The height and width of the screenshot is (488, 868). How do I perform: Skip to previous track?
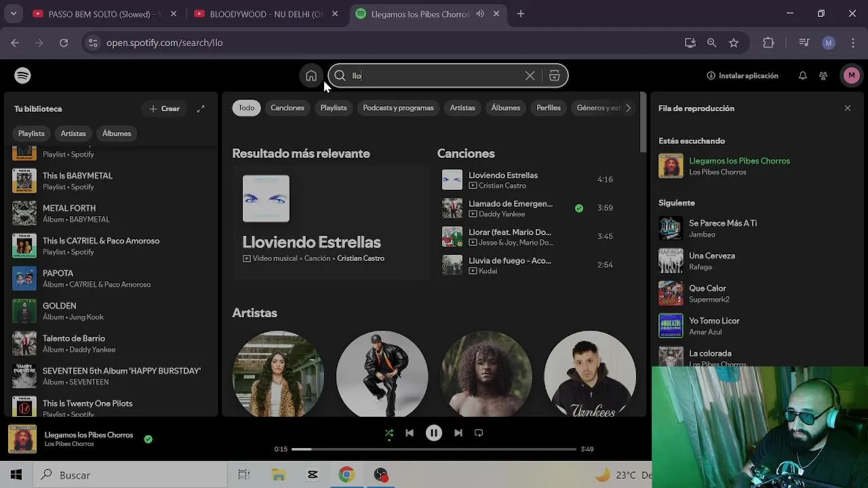pyautogui.click(x=410, y=432)
